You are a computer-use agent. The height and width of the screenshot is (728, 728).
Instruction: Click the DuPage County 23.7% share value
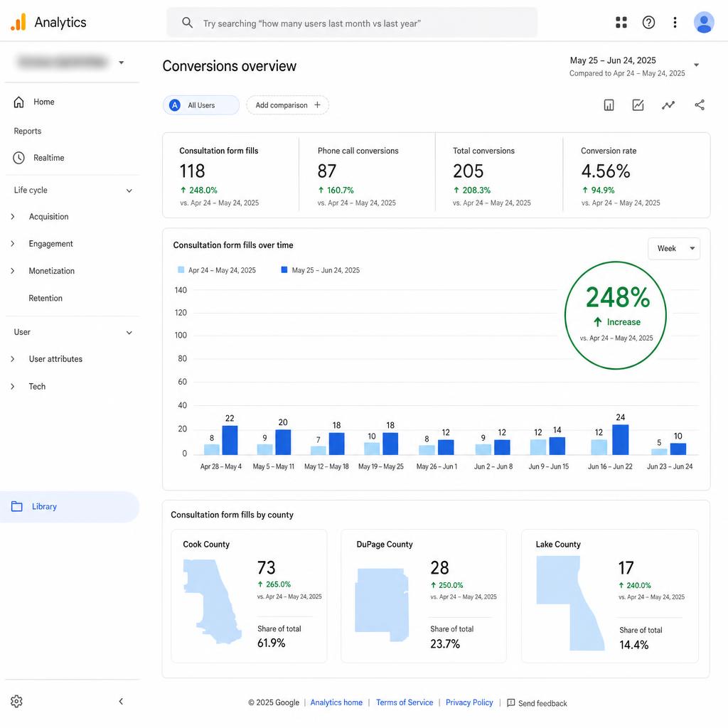(445, 644)
